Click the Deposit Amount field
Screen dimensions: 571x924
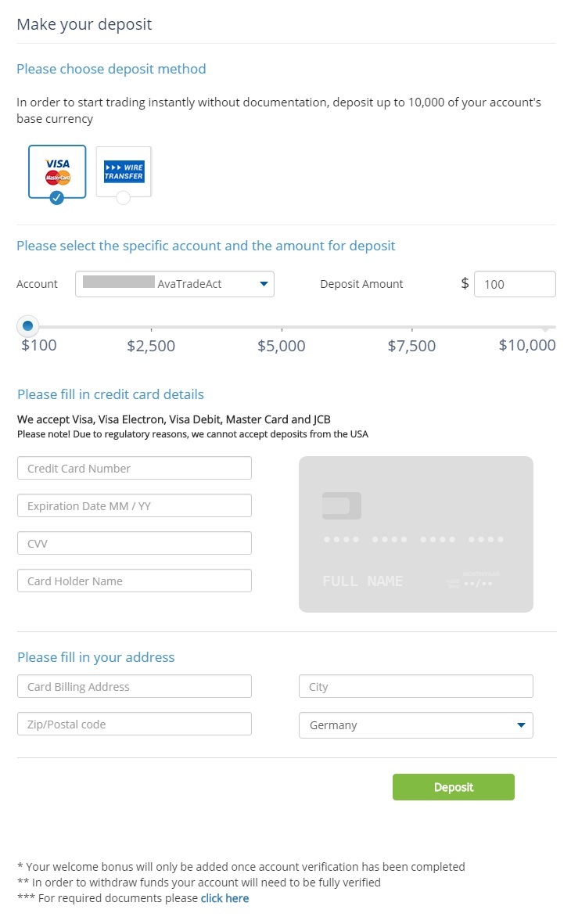[515, 284]
